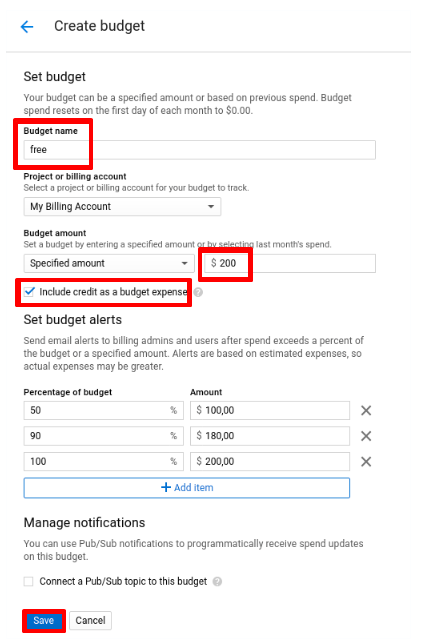Click the plus icon in Add item
The height and width of the screenshot is (641, 422).
pos(166,487)
